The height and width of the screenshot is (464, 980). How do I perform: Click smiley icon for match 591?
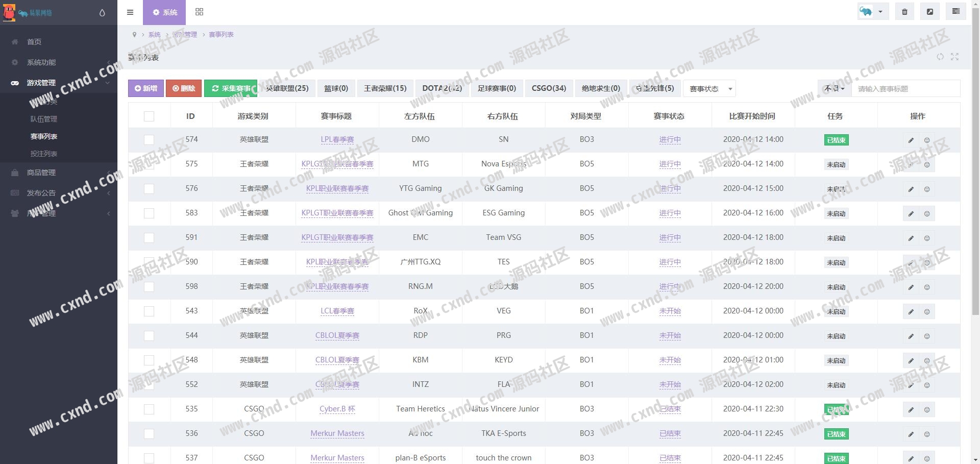coord(927,238)
